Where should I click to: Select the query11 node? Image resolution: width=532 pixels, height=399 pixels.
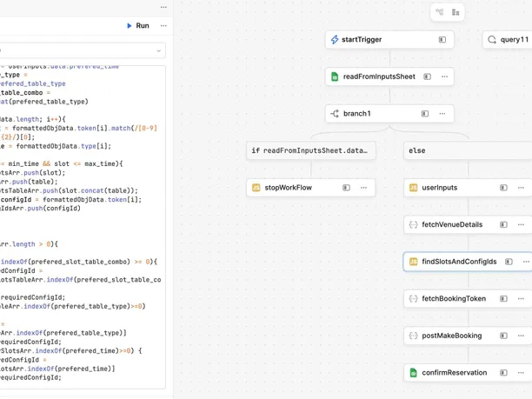click(508, 40)
